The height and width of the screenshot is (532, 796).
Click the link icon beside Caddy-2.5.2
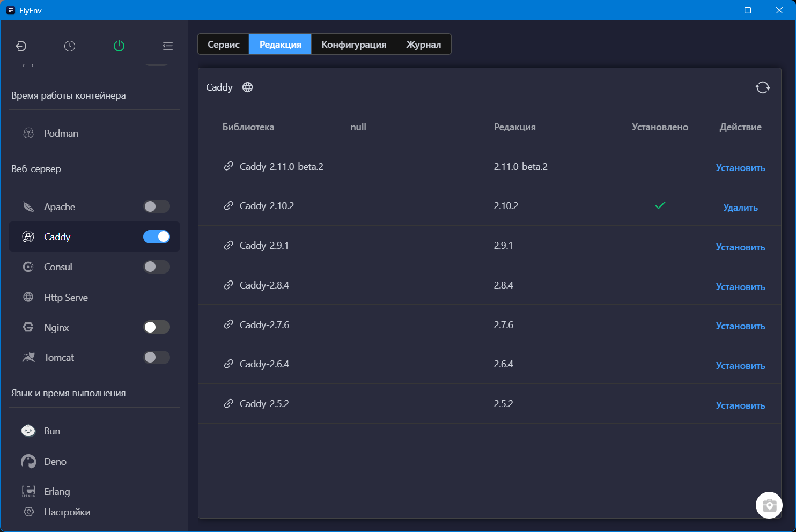pos(229,404)
